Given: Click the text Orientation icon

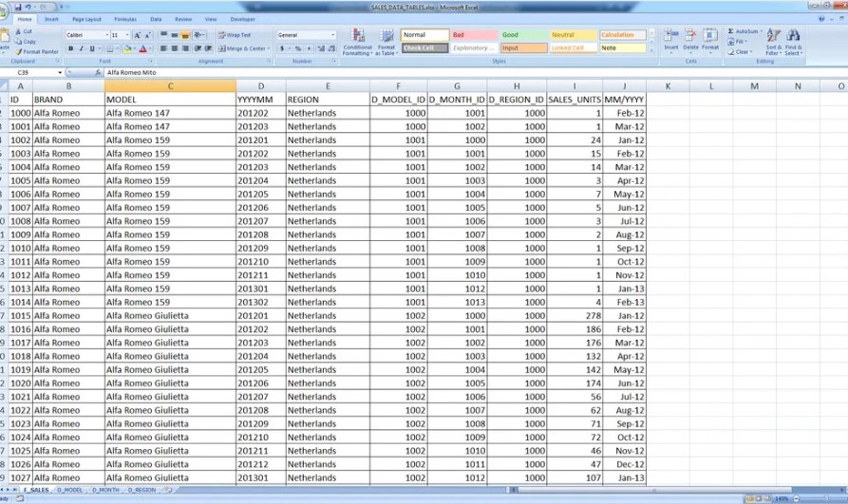Looking at the screenshot, I should [x=198, y=35].
